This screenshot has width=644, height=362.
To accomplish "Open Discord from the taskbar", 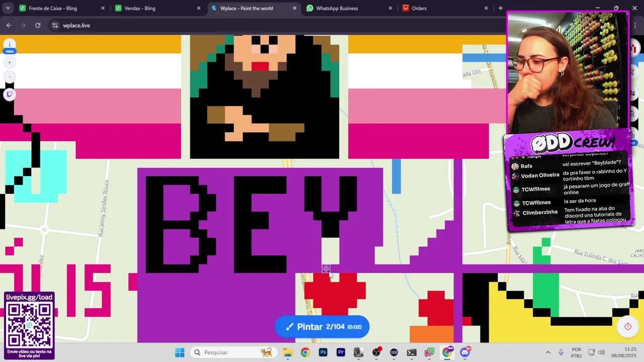I will [465, 352].
